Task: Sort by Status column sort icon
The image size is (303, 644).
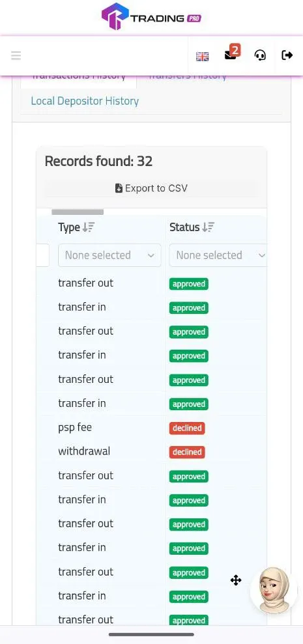Action: coord(208,227)
